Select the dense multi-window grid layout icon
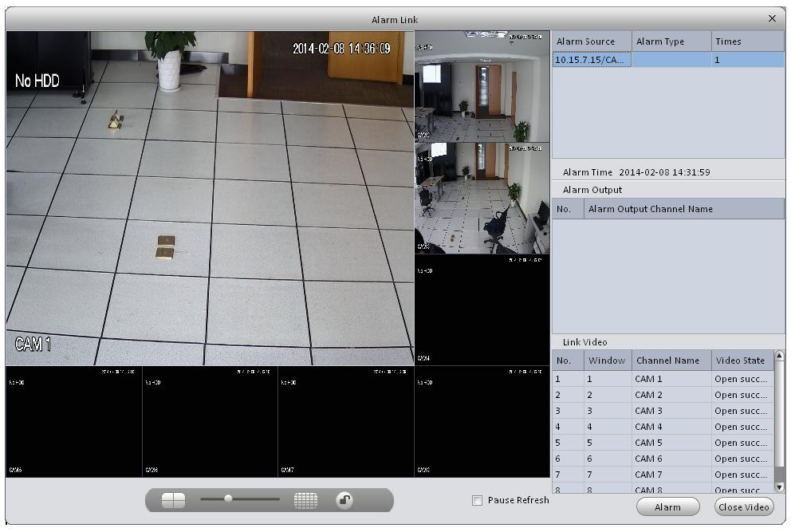This screenshot has height=532, width=791. (x=305, y=500)
